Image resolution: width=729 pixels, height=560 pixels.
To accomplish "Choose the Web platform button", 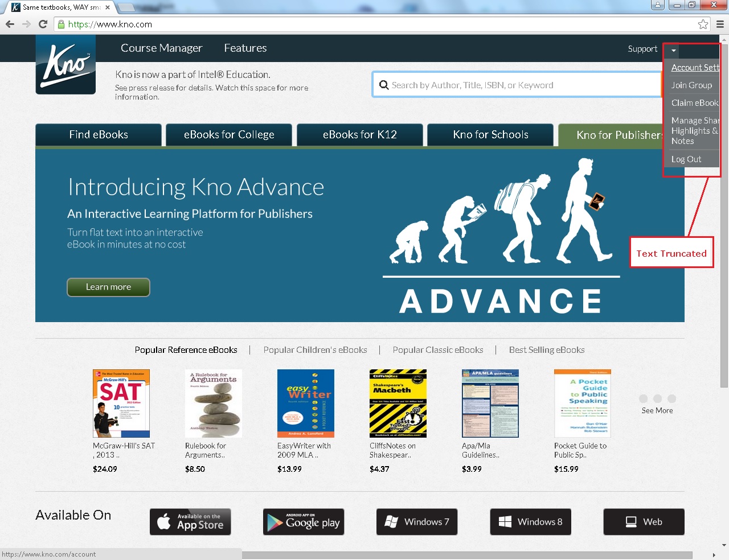I will pos(644,522).
